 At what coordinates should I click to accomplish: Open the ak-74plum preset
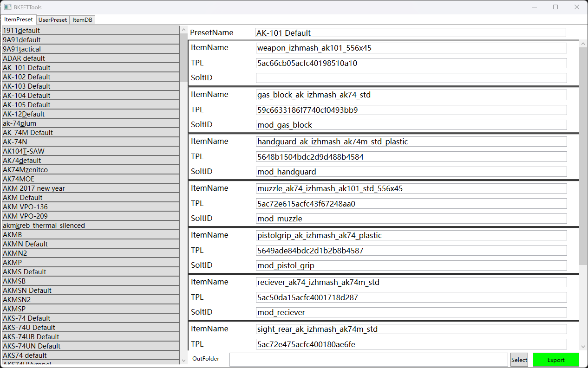pos(91,123)
